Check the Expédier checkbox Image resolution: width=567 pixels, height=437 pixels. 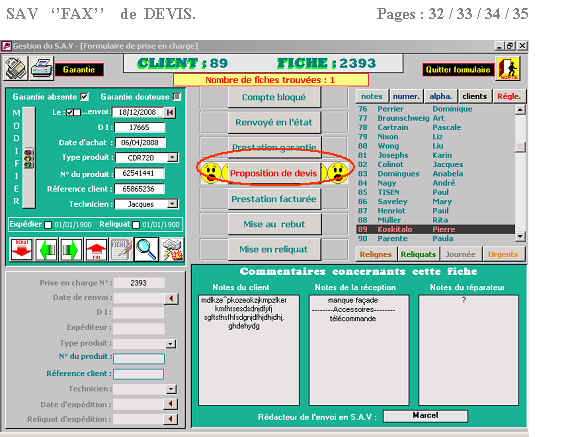(48, 225)
